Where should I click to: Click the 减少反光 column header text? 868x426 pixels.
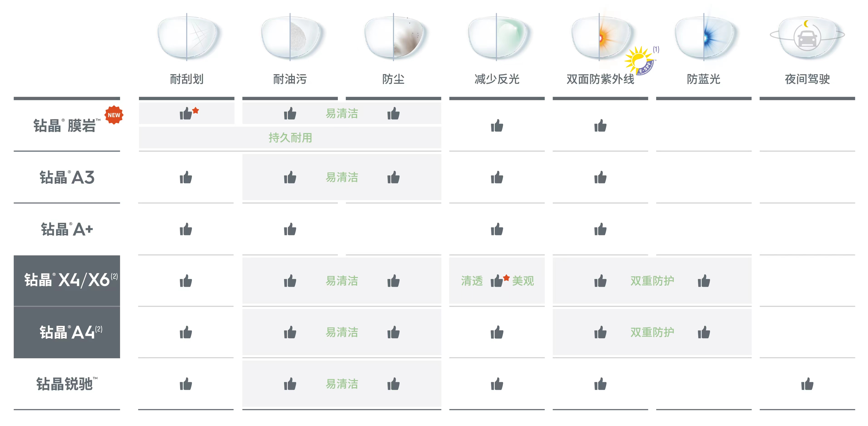(497, 79)
